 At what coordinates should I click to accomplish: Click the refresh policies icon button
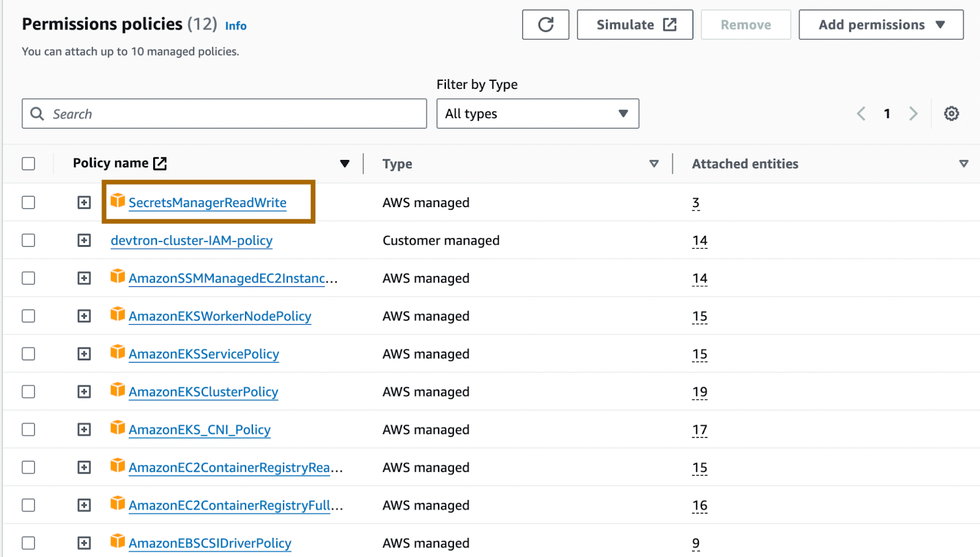545,25
